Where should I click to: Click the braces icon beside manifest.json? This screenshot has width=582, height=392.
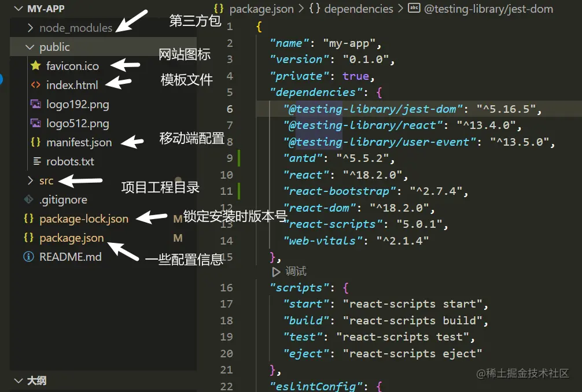(36, 142)
